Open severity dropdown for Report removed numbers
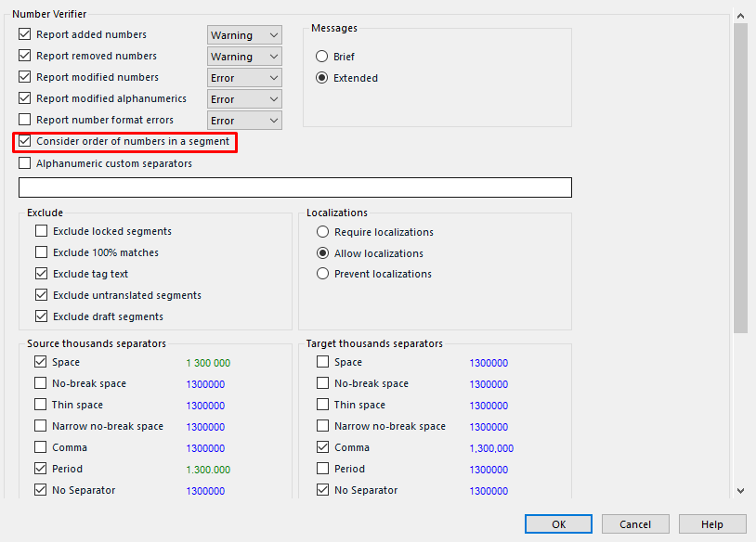 pos(244,57)
